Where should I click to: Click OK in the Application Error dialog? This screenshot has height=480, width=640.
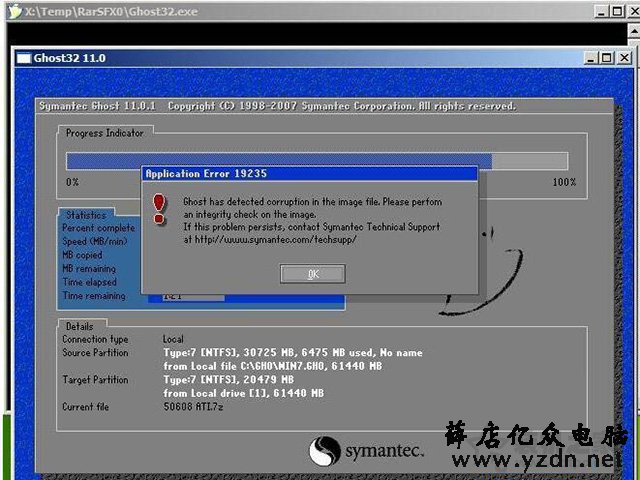[313, 274]
